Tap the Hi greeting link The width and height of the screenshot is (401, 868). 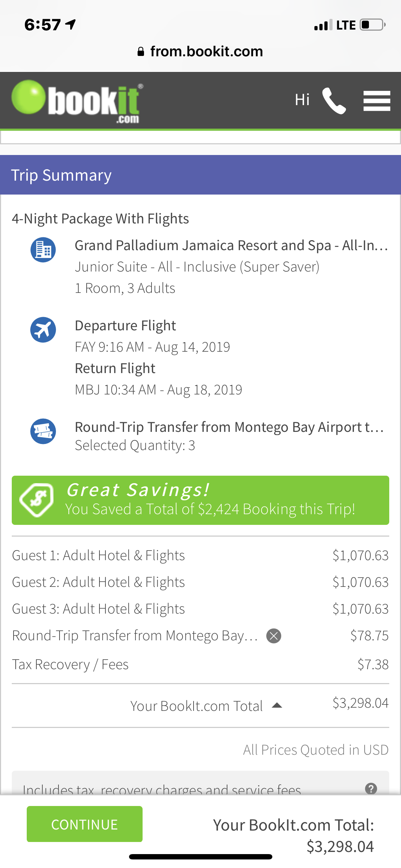tap(302, 100)
